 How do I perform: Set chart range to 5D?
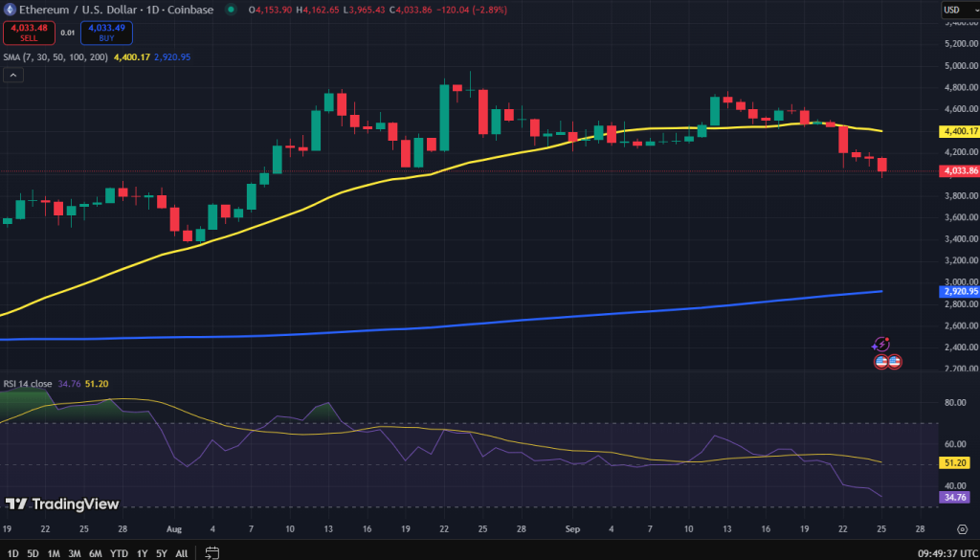(x=33, y=553)
